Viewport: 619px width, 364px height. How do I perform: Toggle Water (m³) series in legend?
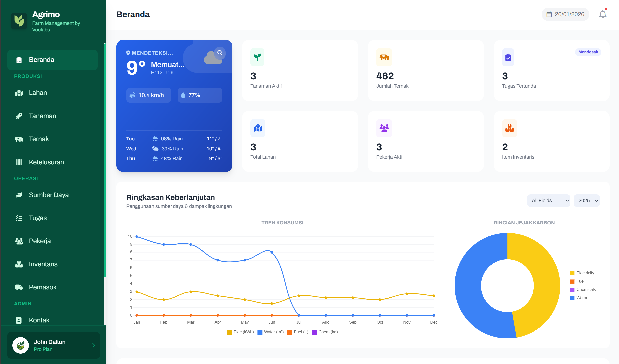tap(271, 332)
